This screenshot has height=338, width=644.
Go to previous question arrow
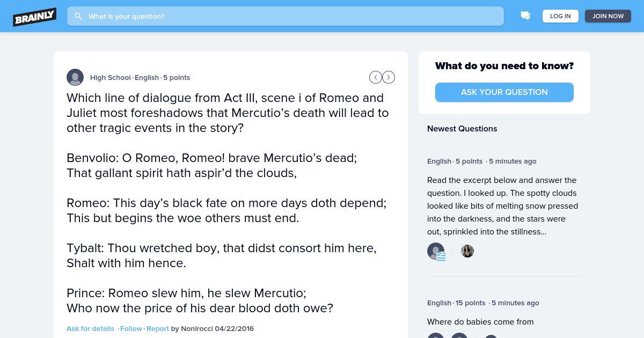pos(376,77)
